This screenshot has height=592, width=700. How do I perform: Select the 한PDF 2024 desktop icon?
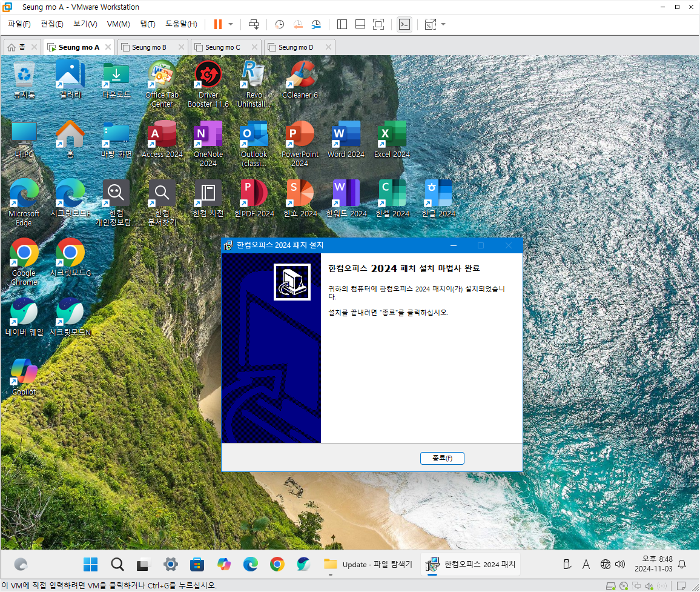pyautogui.click(x=254, y=199)
